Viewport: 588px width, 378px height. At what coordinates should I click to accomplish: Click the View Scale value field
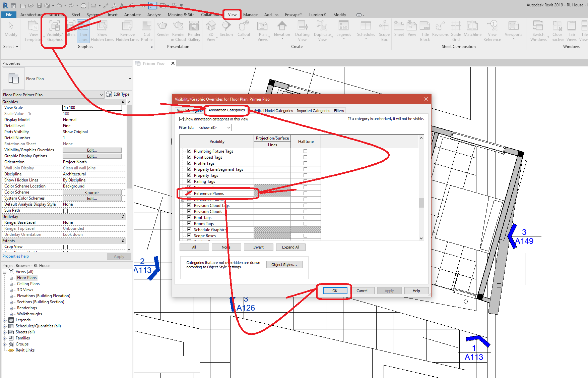[x=92, y=108]
